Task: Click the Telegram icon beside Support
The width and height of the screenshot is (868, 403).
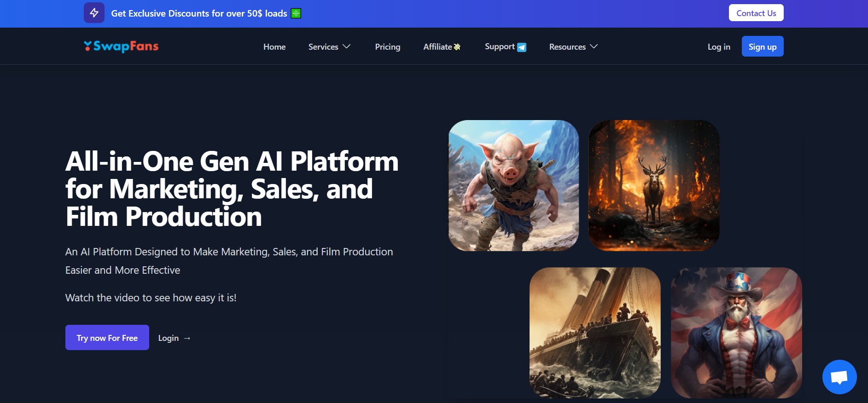Action: pyautogui.click(x=522, y=47)
